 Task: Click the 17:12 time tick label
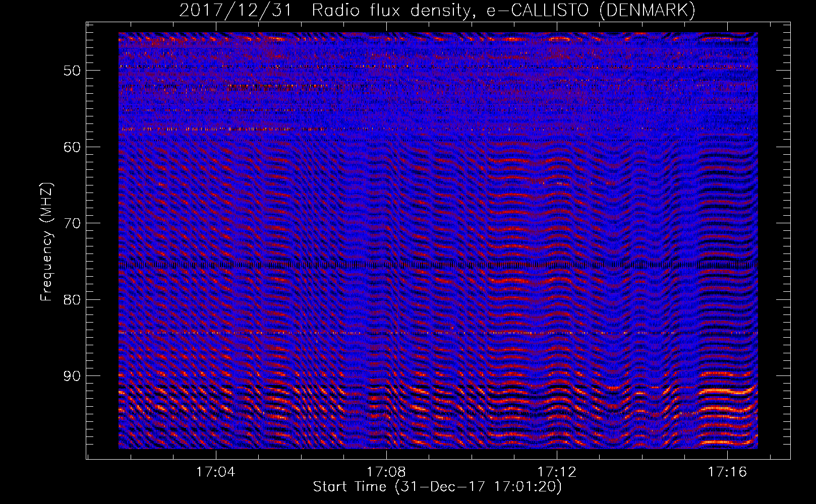(x=557, y=472)
